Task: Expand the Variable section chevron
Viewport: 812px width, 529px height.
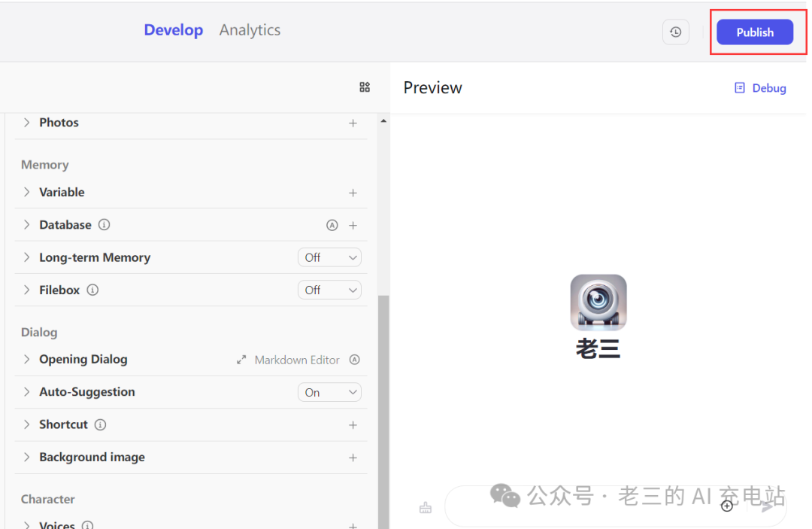Action: [x=26, y=192]
